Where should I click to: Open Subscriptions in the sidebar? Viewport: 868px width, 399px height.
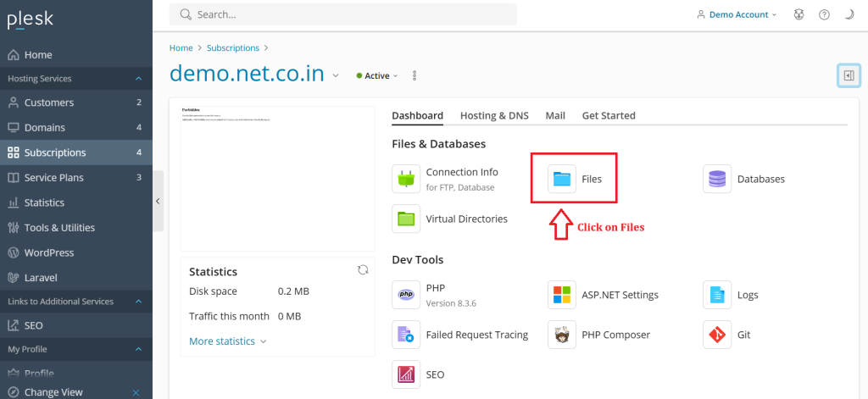tap(75, 152)
